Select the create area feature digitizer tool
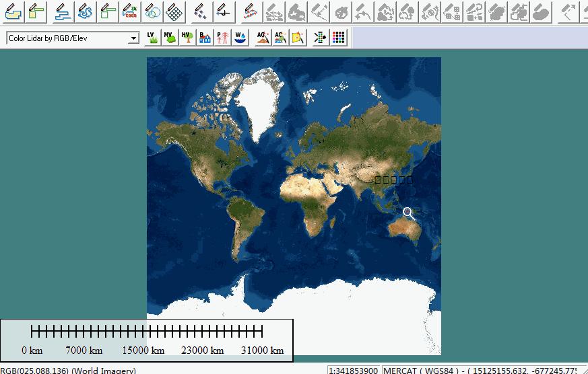588x374 pixels. [13, 11]
